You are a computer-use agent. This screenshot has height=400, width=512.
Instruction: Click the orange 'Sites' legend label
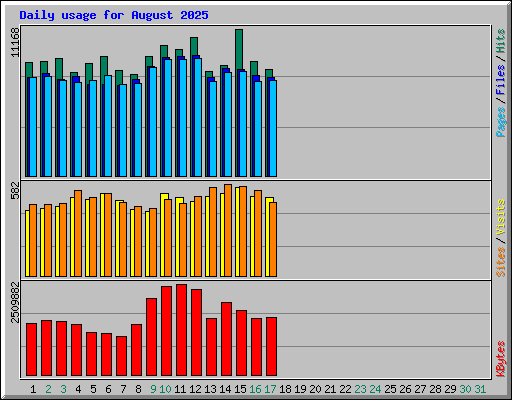(500, 262)
